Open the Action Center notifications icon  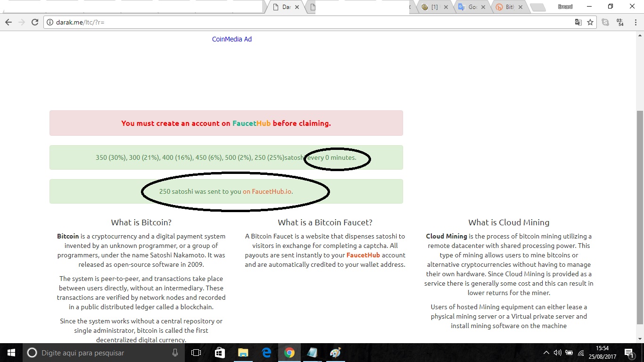coord(629,353)
